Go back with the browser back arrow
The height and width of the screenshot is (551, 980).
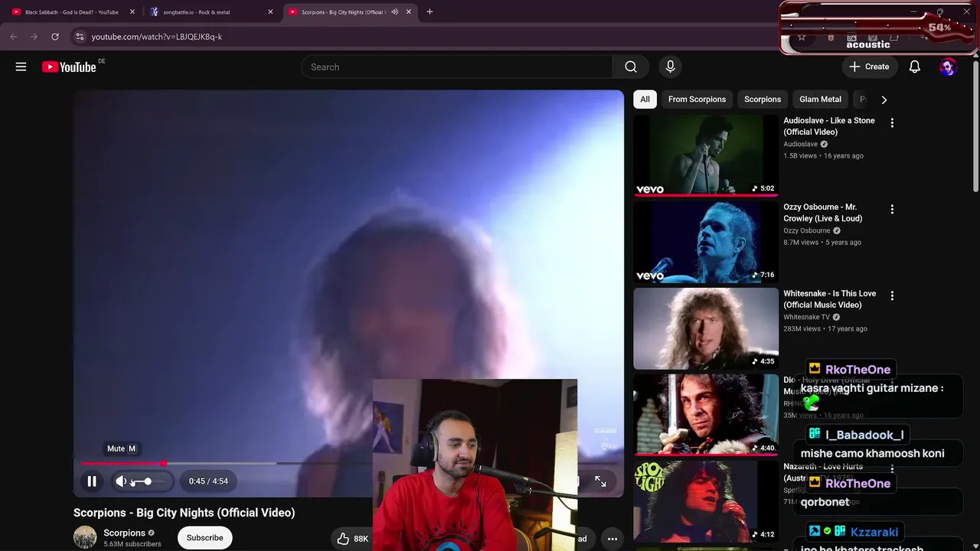14,37
